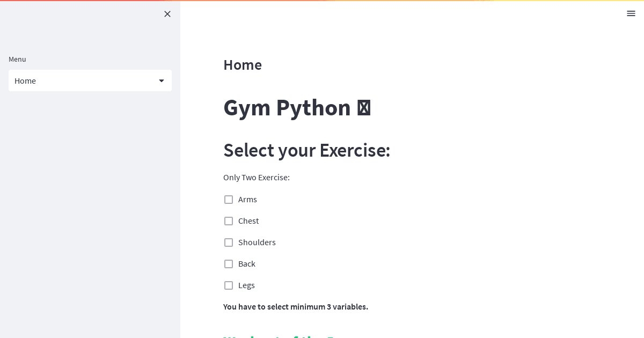Check the Chest exercise checkbox
The image size is (644, 338).
pos(229,221)
